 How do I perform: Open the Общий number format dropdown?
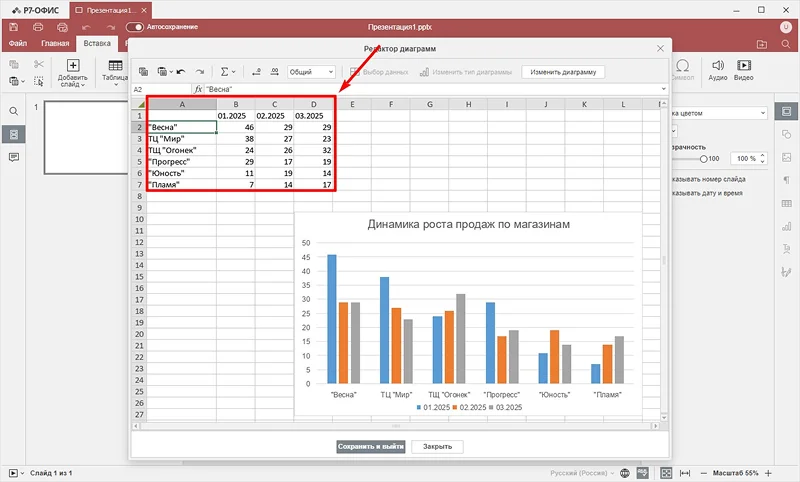pos(311,72)
